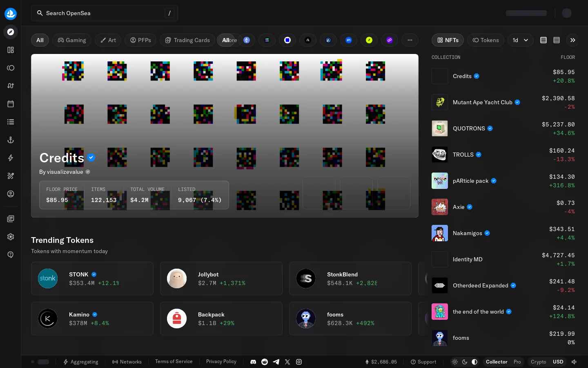Open the STONK trending token card
The image size is (588, 368).
click(92, 278)
